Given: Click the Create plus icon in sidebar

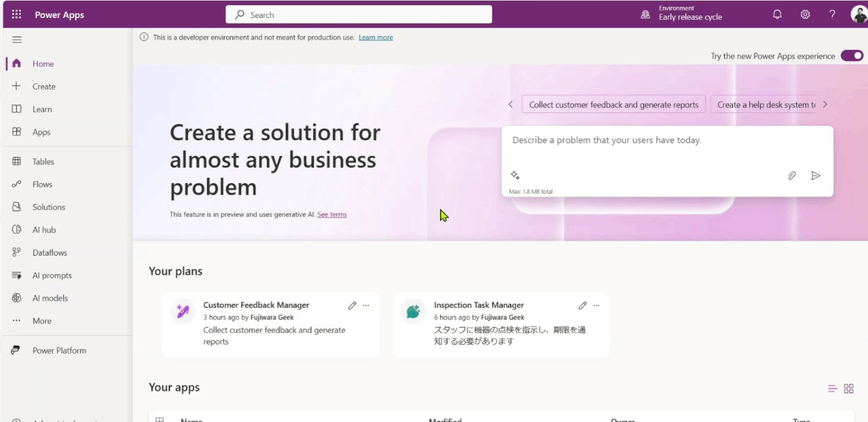Looking at the screenshot, I should coord(17,86).
